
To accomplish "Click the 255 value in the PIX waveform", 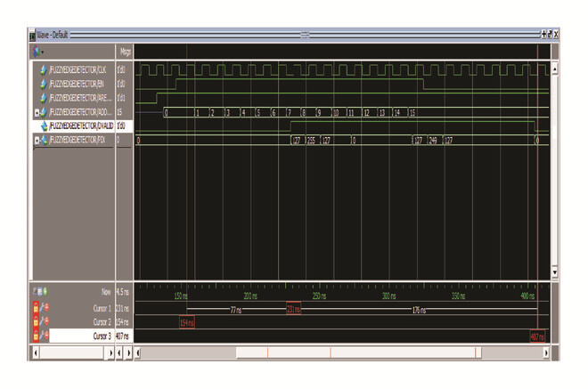I will 311,141.
